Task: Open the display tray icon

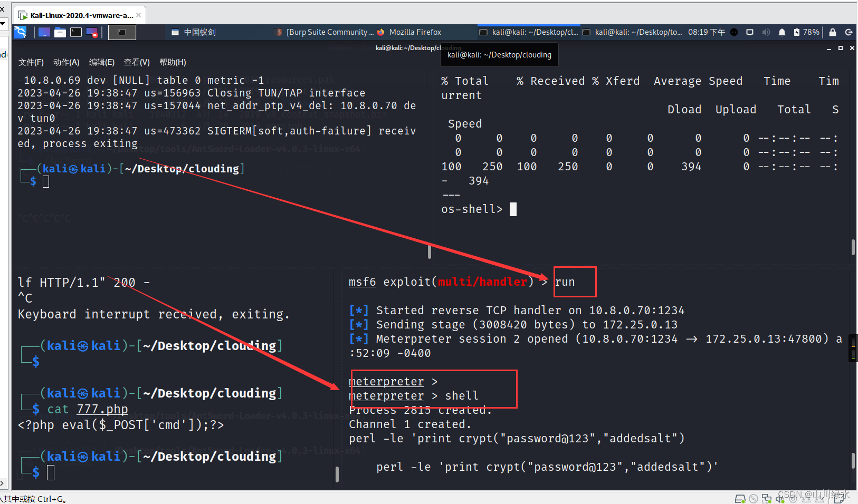Action: point(750,32)
